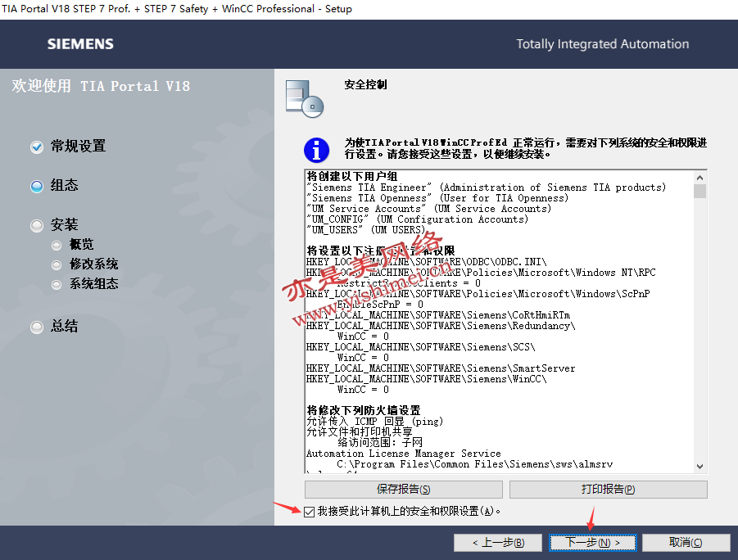Select the 总结 step indicator
This screenshot has height=560, width=738.
pyautogui.click(x=37, y=327)
